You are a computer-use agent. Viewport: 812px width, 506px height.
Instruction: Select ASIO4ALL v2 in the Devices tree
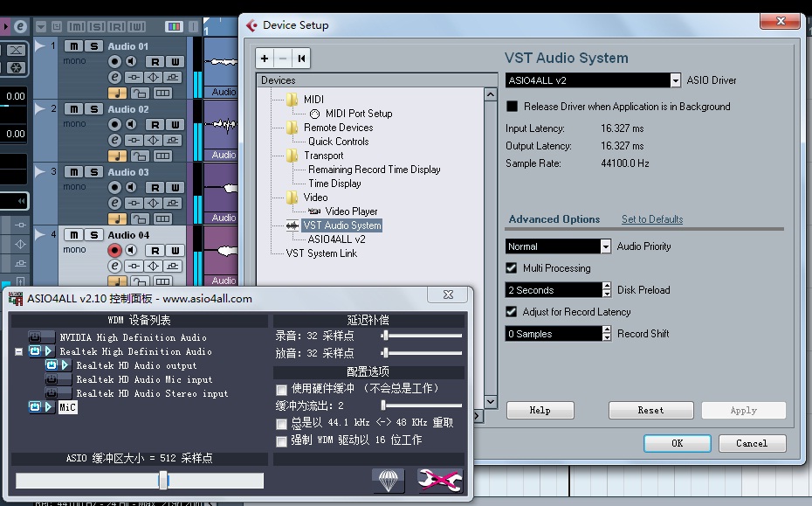(x=337, y=239)
